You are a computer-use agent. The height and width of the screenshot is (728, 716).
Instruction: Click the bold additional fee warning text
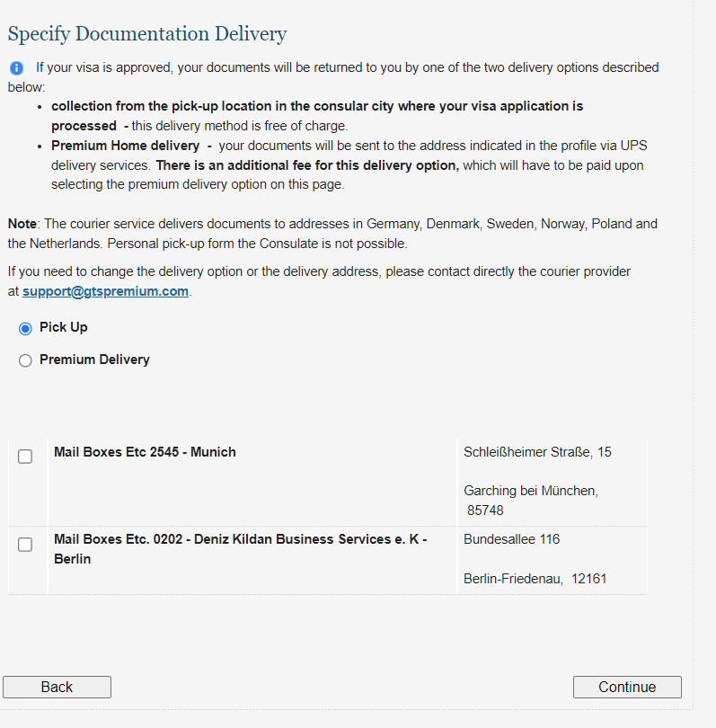coord(307,165)
